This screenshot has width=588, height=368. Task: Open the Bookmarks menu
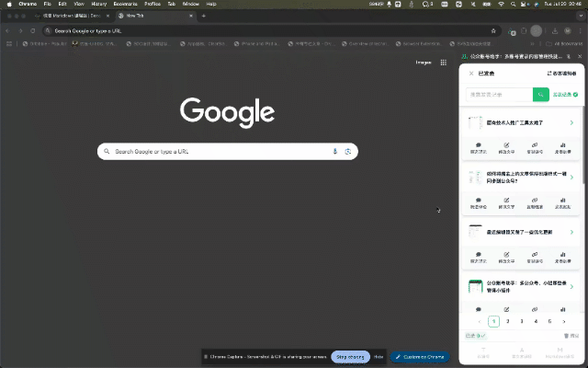click(125, 4)
